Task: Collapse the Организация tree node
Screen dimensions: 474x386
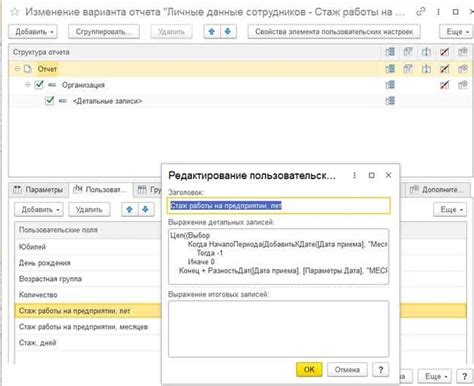Action: click(28, 85)
